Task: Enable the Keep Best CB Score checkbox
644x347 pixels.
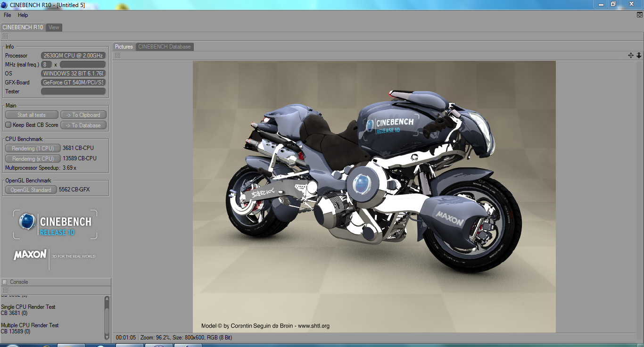Action: (8, 125)
